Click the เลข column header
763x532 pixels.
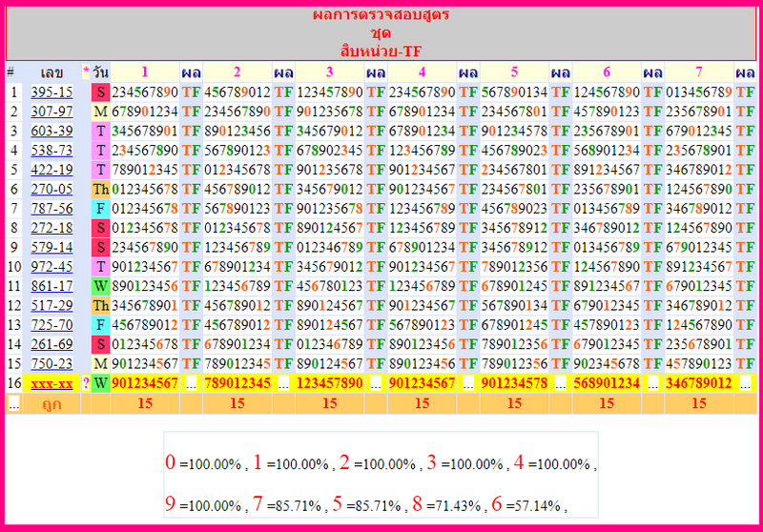(52, 72)
